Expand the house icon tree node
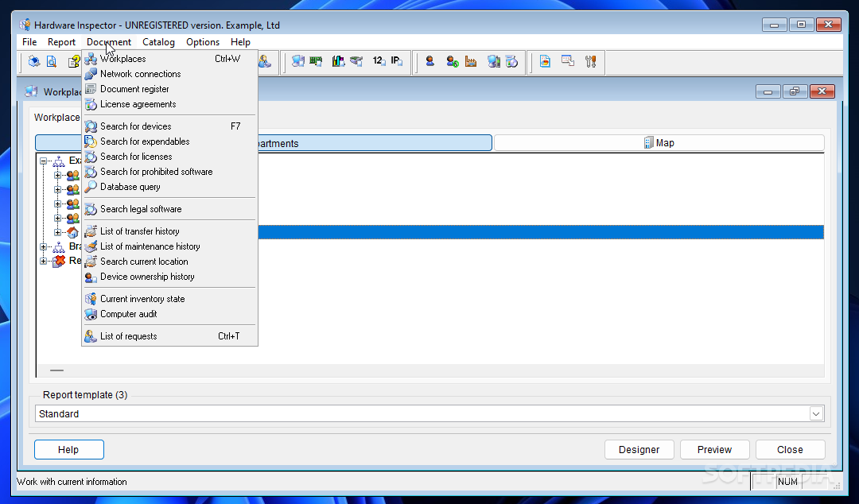Viewport: 859px width, 504px height. coord(57,232)
